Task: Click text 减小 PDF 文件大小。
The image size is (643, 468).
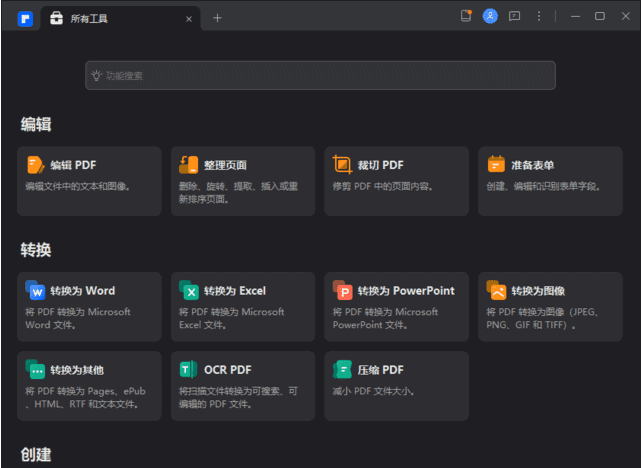Action: click(373, 391)
